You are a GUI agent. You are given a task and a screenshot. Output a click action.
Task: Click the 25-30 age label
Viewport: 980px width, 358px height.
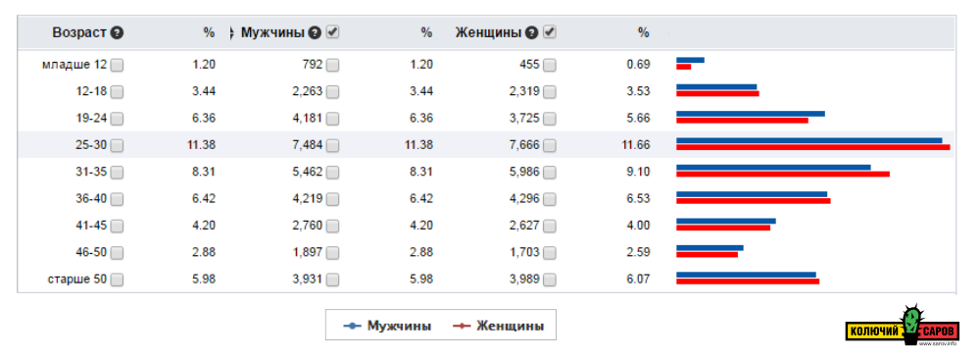[91, 145]
